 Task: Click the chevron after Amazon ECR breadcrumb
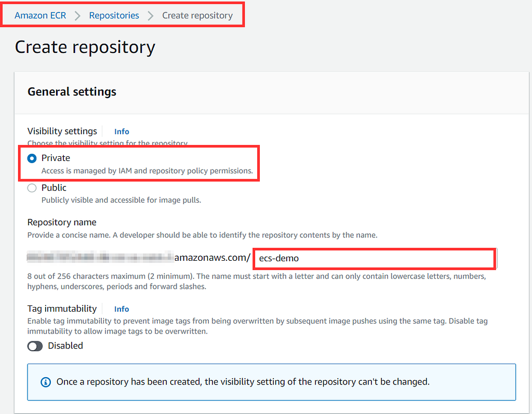click(x=78, y=16)
